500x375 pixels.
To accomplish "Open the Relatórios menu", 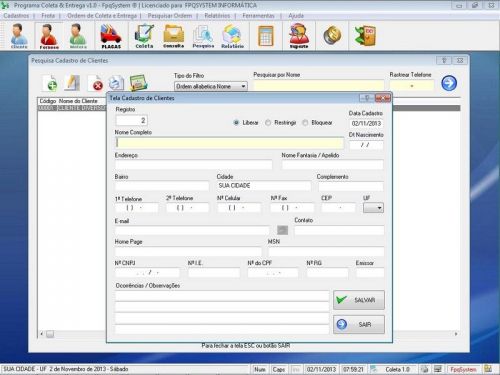I will pyautogui.click(x=217, y=16).
